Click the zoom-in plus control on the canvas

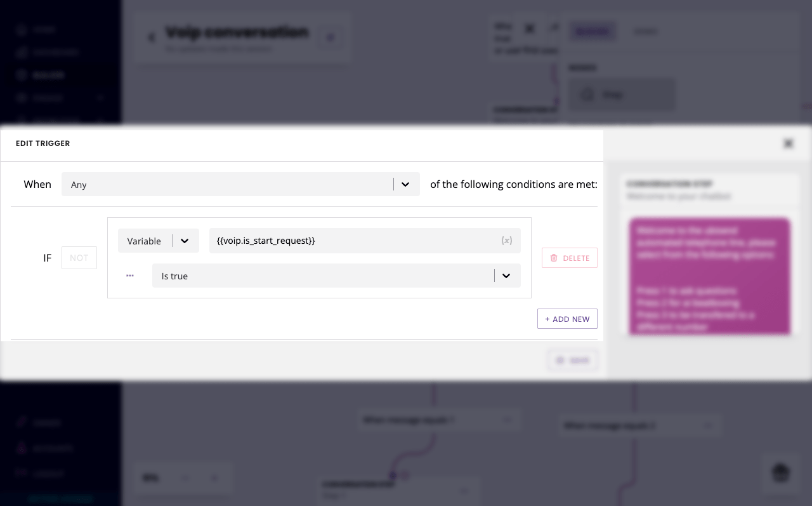[x=214, y=477]
